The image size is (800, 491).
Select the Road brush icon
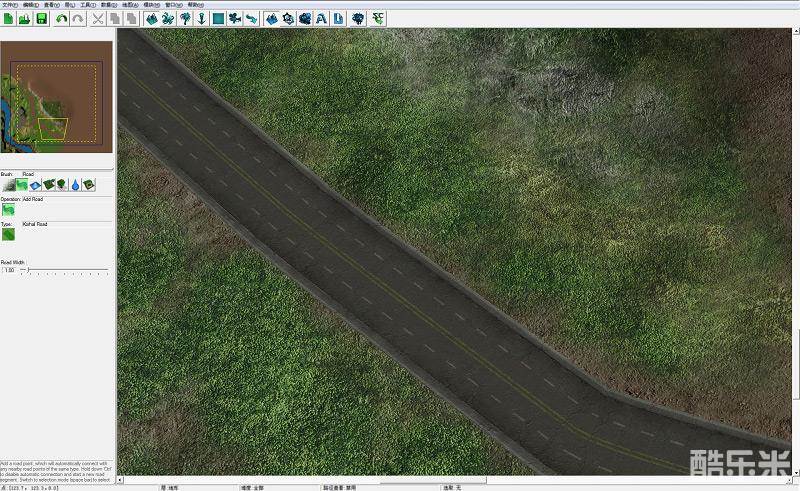click(22, 185)
